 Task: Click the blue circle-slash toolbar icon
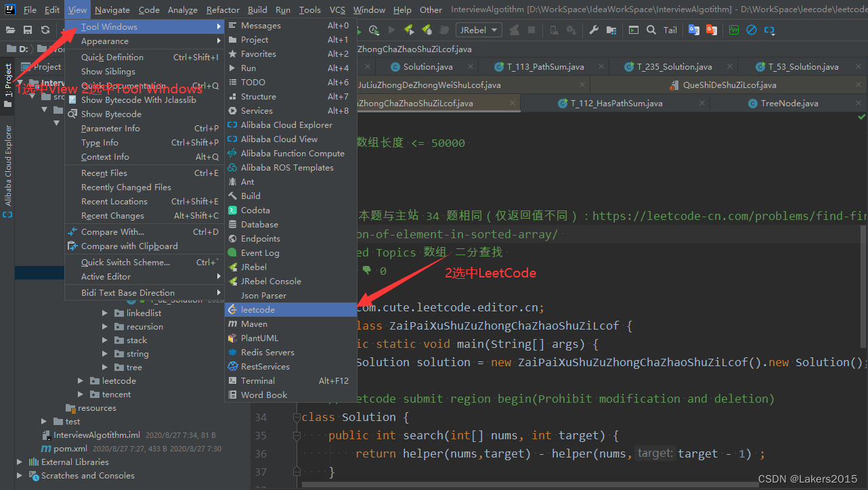click(x=752, y=30)
